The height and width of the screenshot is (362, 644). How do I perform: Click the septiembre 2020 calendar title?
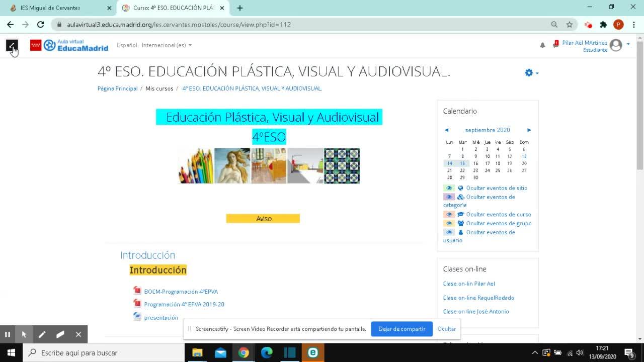[x=488, y=130]
